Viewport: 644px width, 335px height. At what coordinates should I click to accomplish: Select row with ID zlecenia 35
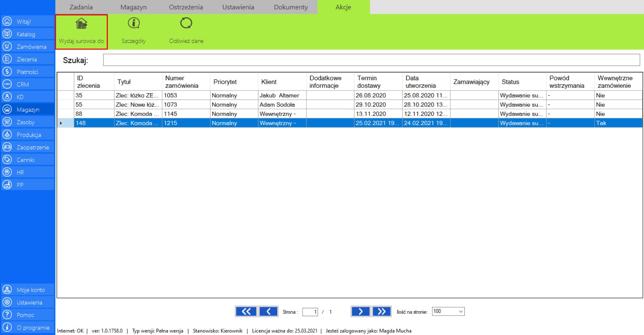[350, 95]
